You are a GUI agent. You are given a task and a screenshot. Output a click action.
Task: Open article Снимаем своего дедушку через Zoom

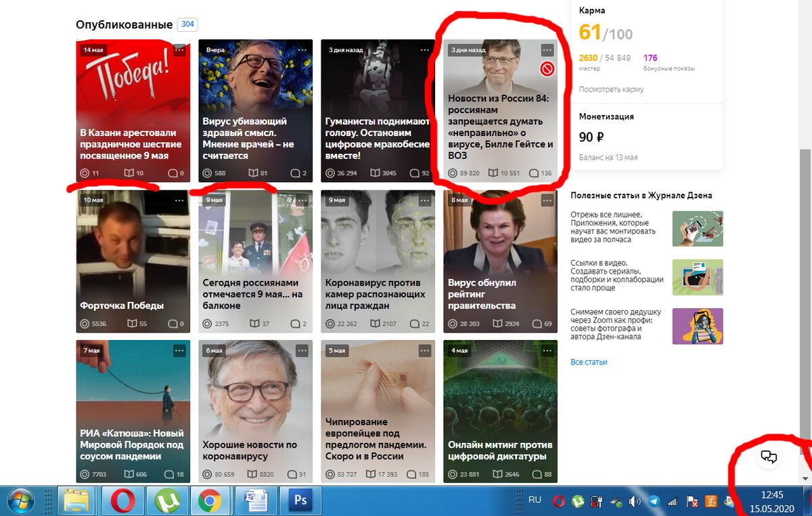click(616, 324)
